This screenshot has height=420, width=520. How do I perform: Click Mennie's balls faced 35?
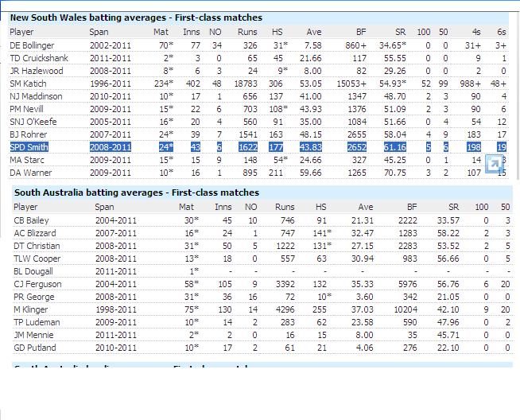tap(412, 335)
